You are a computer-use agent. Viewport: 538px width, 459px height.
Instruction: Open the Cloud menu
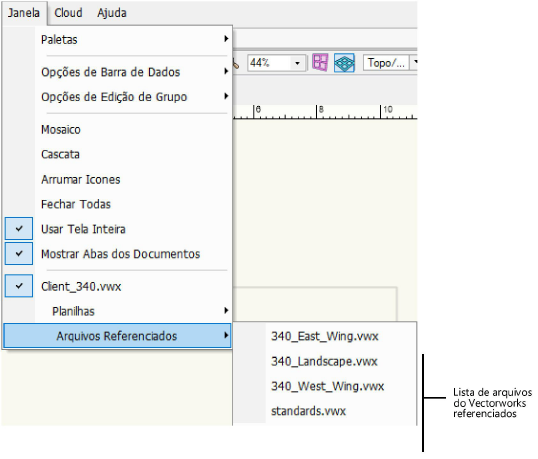coord(68,13)
